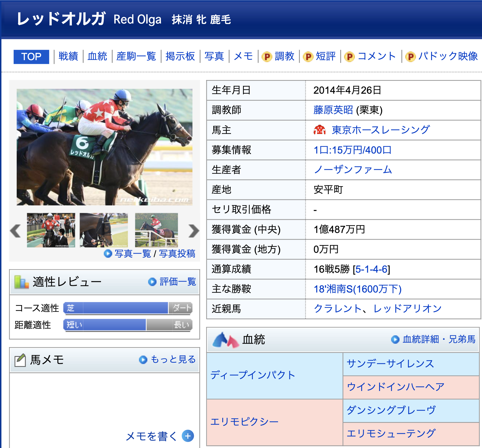The height and width of the screenshot is (448, 482).
Task: Click the plus icon beside メモを書く
Action: pyautogui.click(x=188, y=436)
